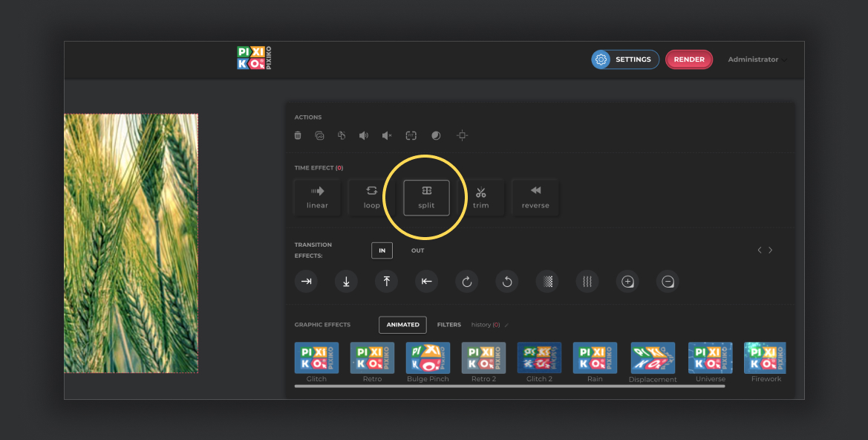The height and width of the screenshot is (440, 868).
Task: Open the FILTERS graphic effects tab
Action: (449, 325)
